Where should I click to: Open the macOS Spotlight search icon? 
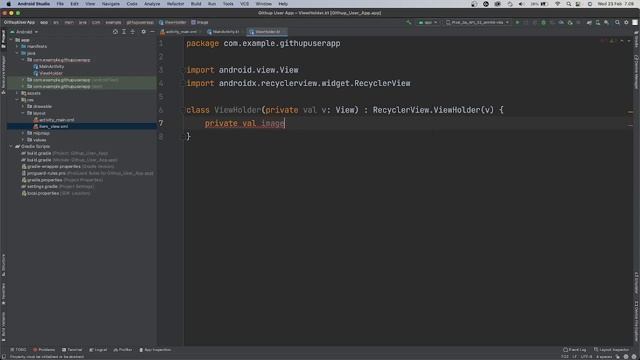(569, 4)
